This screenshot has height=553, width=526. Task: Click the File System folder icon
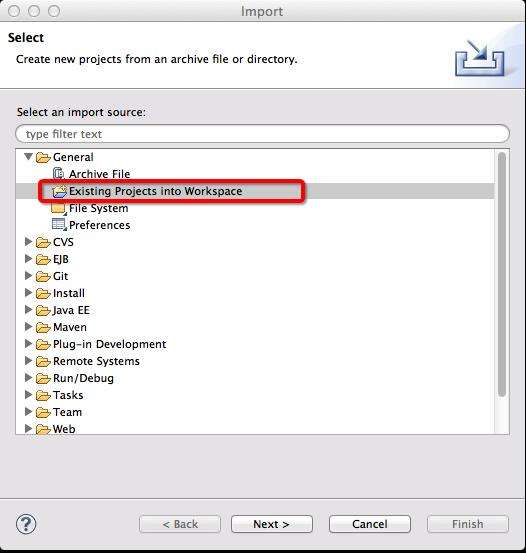coord(59,208)
